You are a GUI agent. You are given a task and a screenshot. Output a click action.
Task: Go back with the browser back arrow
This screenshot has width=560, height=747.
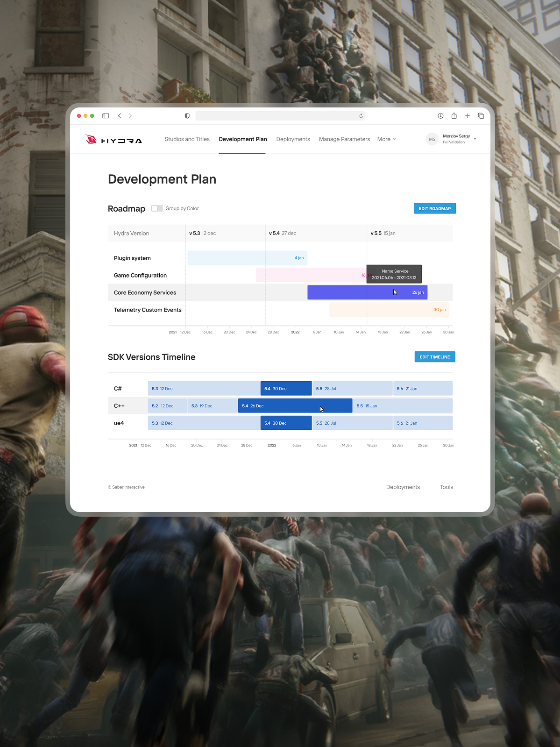[120, 116]
